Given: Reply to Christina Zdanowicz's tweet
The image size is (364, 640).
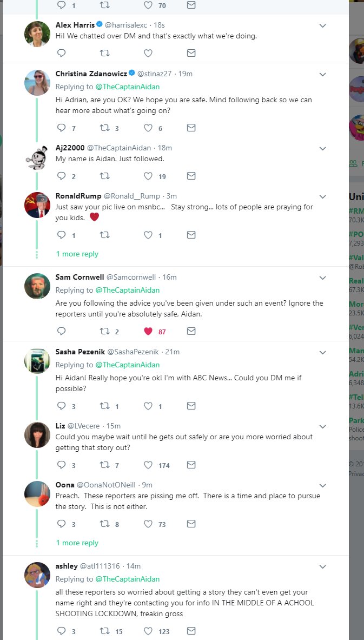Looking at the screenshot, I should [61, 128].
